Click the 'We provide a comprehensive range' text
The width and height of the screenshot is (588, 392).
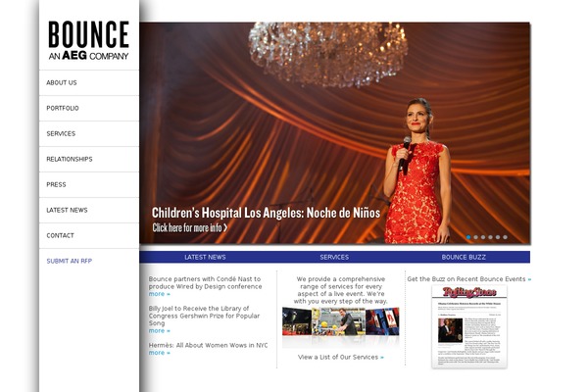tap(340, 290)
